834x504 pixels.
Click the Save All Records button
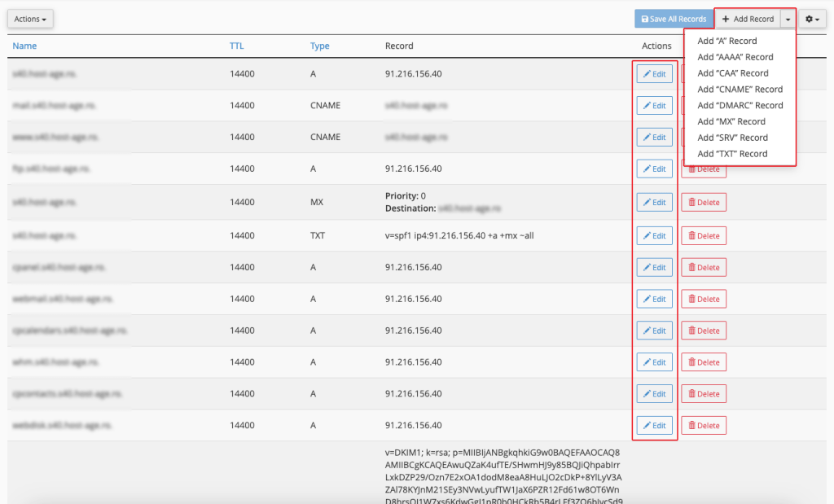pyautogui.click(x=674, y=18)
